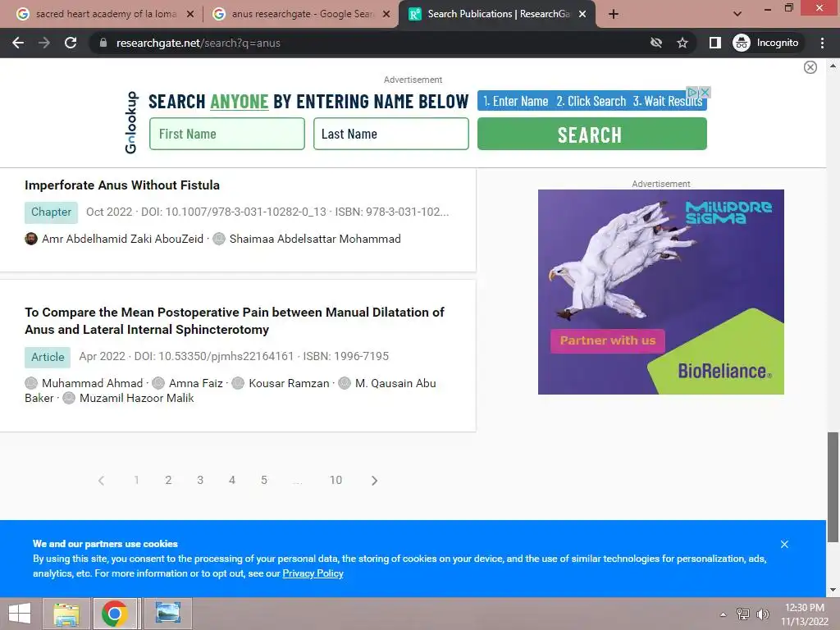This screenshot has height=630, width=840.
Task: Close the ResearchGate tab
Action: (582, 14)
